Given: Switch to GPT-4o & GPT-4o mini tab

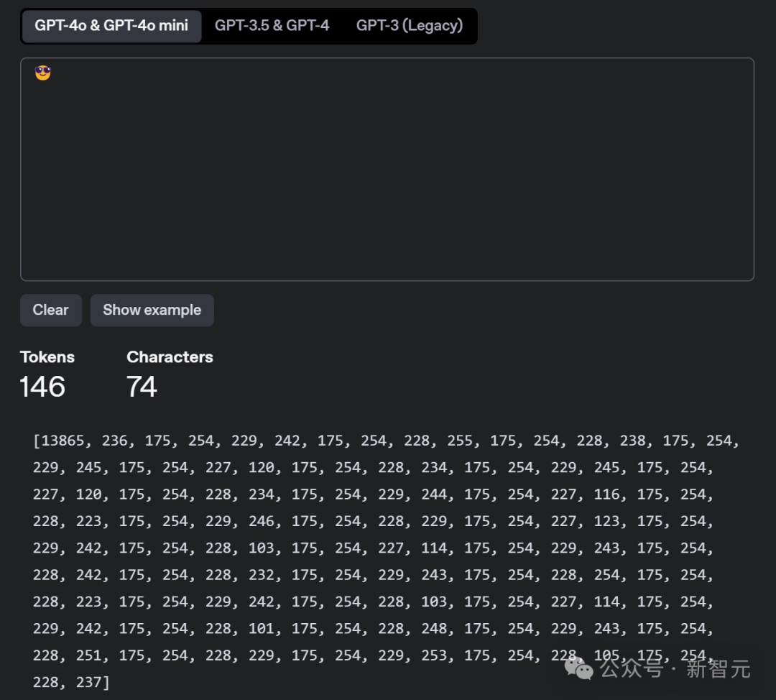Looking at the screenshot, I should coord(111,26).
